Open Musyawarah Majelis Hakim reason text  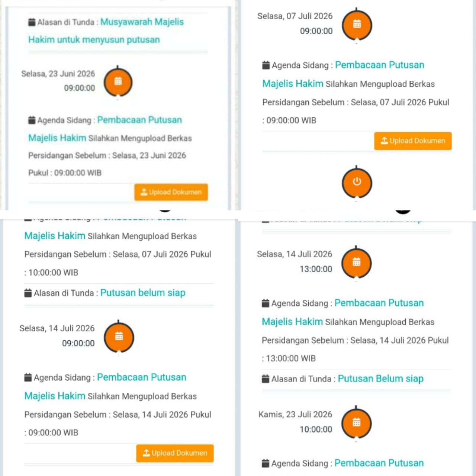click(x=106, y=30)
